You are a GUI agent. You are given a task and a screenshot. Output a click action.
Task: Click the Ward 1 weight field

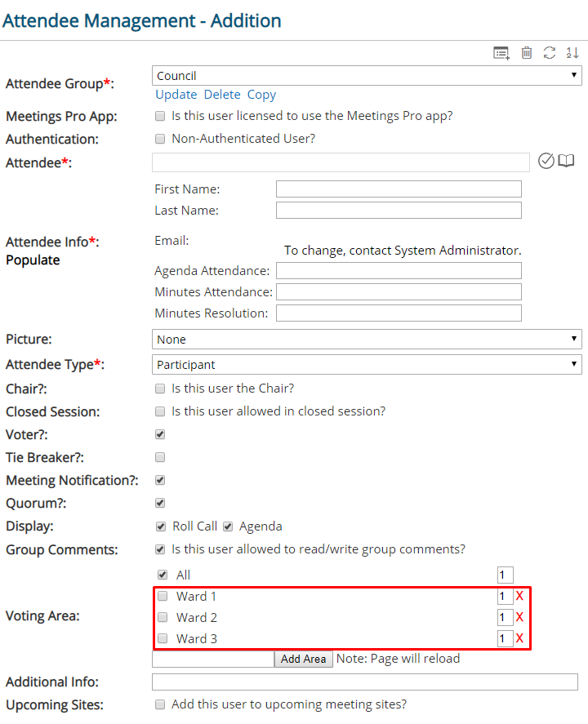(x=506, y=596)
